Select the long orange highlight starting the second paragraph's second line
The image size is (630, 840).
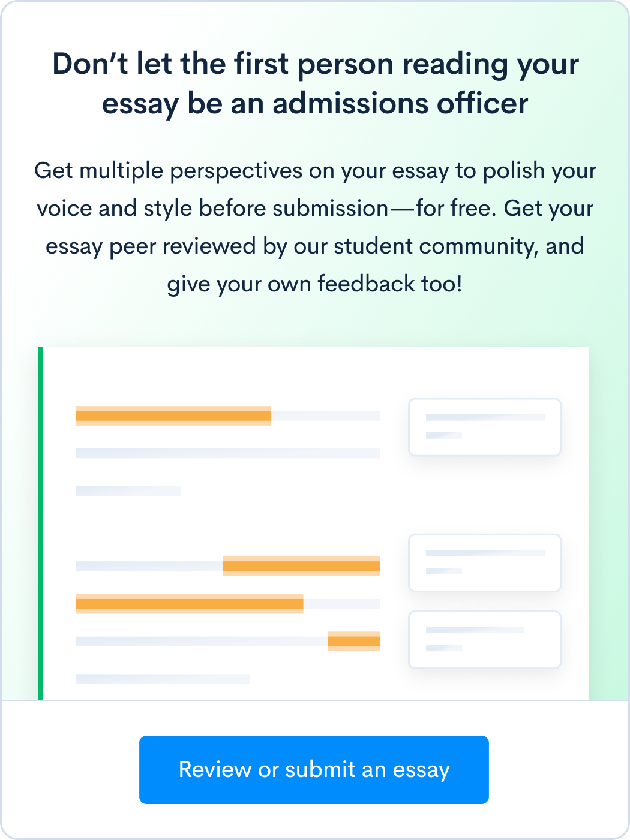[190, 604]
